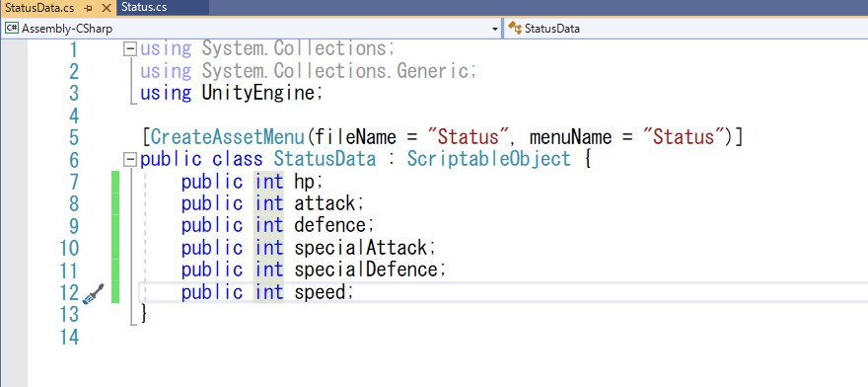The image size is (868, 387).
Task: Select the StatusData.cs tab
Action: [x=39, y=8]
